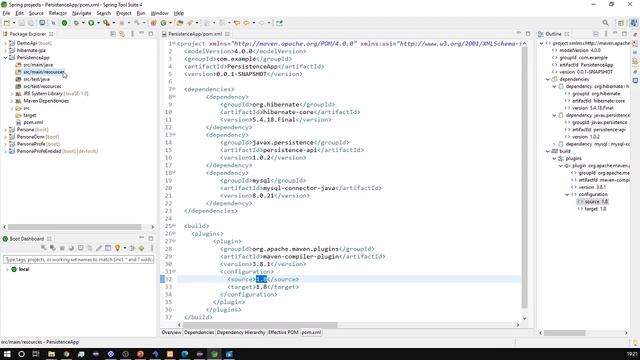This screenshot has height=360, width=640.
Task: Click the Search magnifier in top-right toolbar
Action: pyautogui.click(x=605, y=23)
